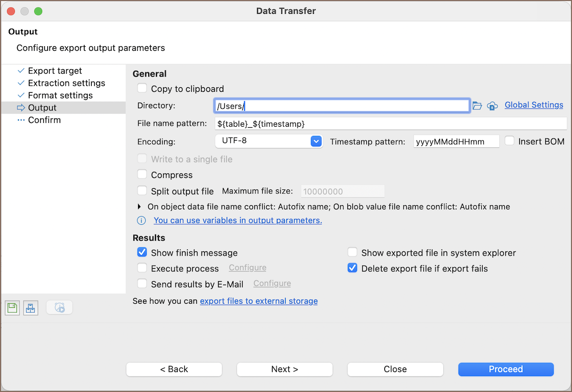Click the green floppy disk save icon

[x=12, y=308]
